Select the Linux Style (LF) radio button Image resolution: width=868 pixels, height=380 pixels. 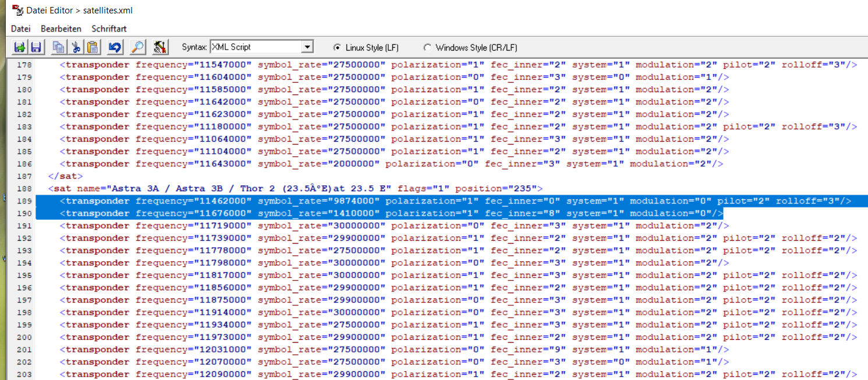click(337, 47)
